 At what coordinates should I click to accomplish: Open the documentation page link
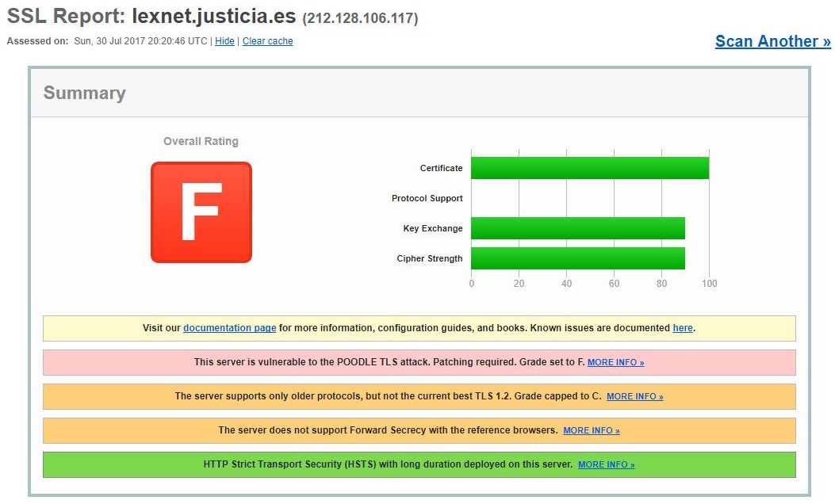[x=229, y=328]
